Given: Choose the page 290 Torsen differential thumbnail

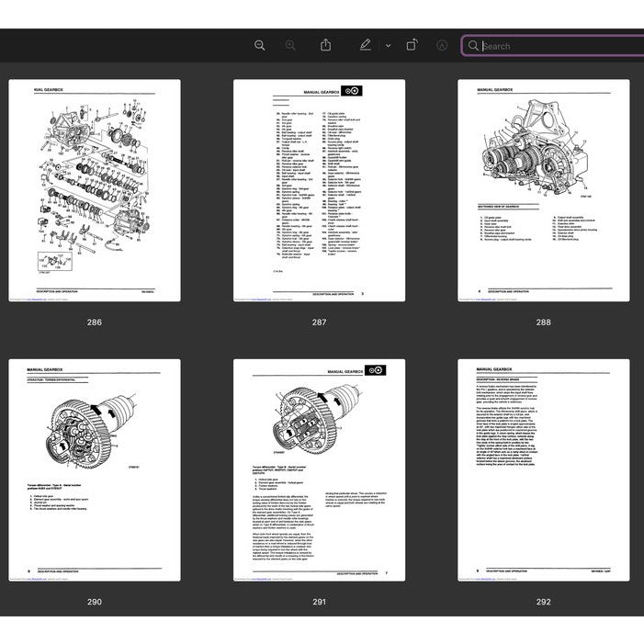Looking at the screenshot, I should [x=95, y=469].
